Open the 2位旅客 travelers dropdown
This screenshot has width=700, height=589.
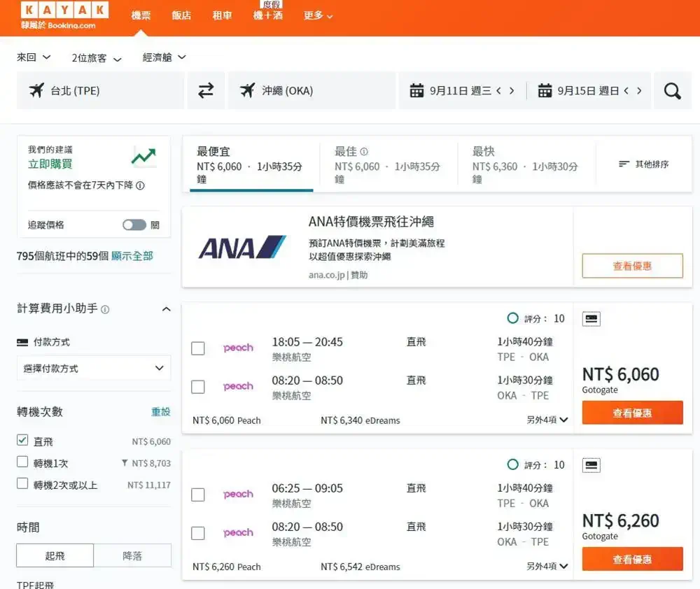(97, 59)
